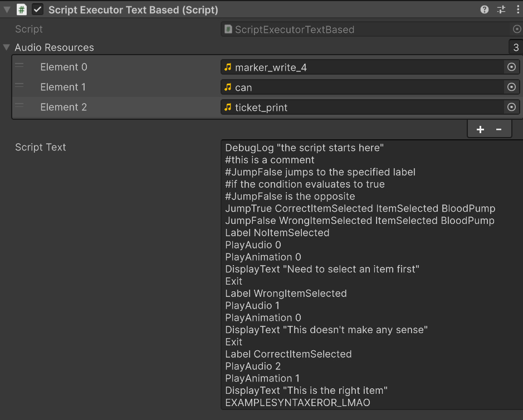
Task: Click the drag handle of Element 2
Action: 19,106
